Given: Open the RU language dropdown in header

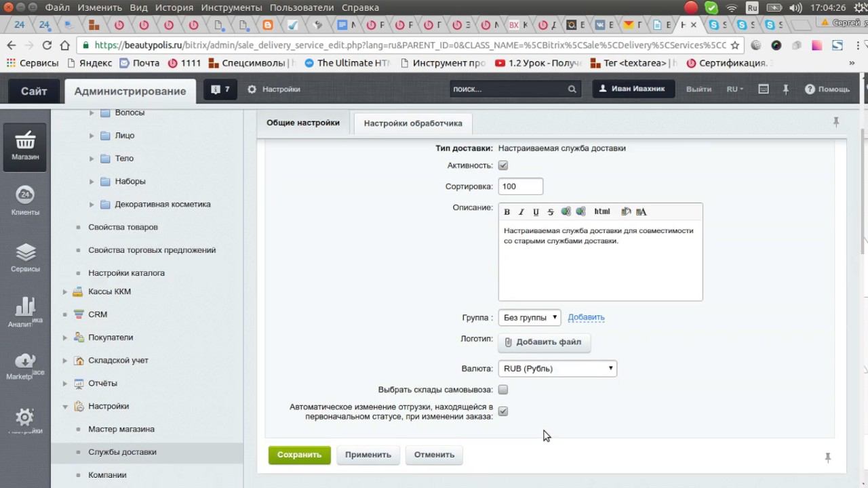Looking at the screenshot, I should [734, 89].
